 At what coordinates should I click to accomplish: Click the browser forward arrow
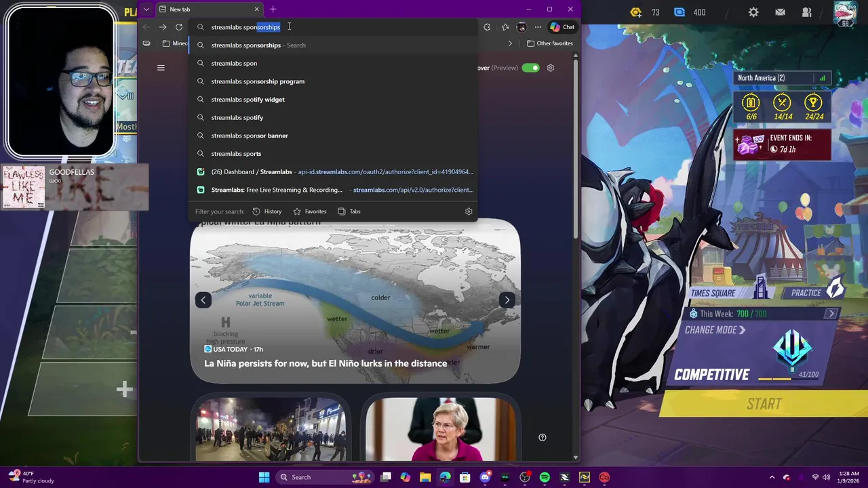coord(163,27)
